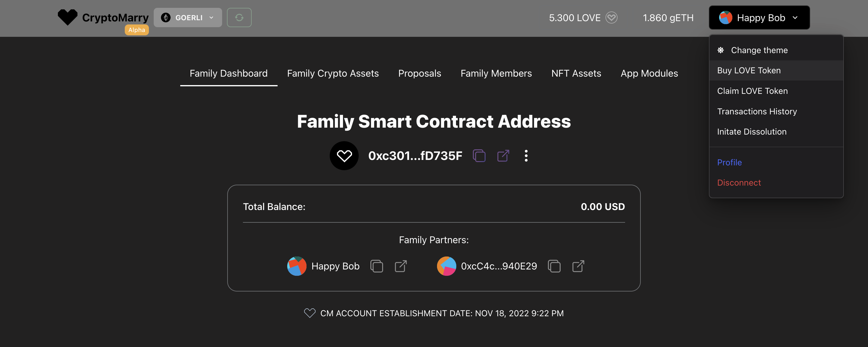
Task: Copy the family contract address 0xc301...fD735F
Action: 479,156
